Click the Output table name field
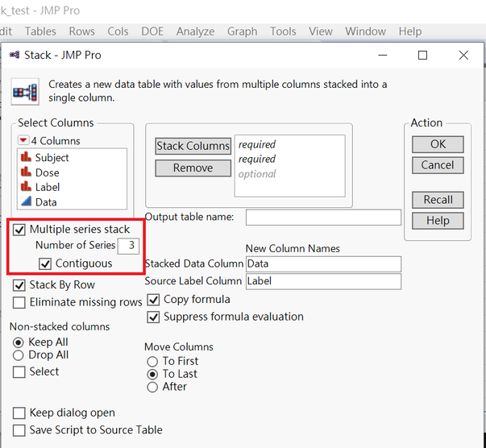 pos(323,218)
